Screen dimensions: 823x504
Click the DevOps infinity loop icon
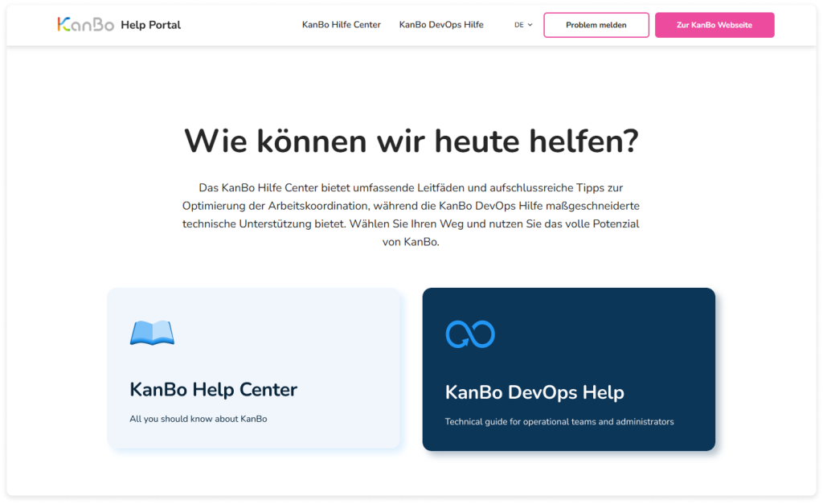[x=470, y=334]
